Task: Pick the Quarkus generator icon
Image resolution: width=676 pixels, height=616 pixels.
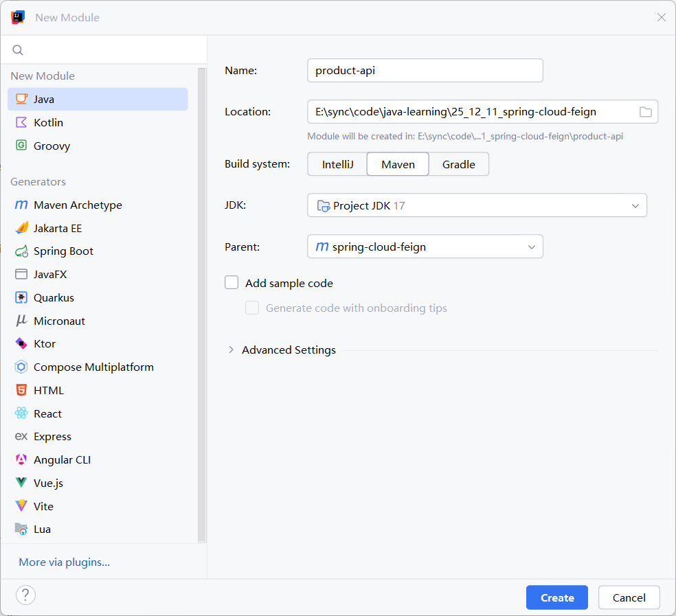Action: 21,297
